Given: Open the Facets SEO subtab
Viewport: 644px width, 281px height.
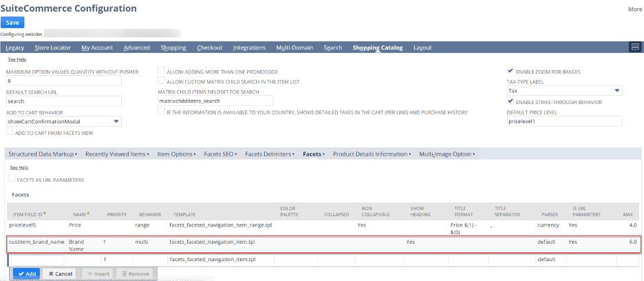Looking at the screenshot, I should point(221,154).
